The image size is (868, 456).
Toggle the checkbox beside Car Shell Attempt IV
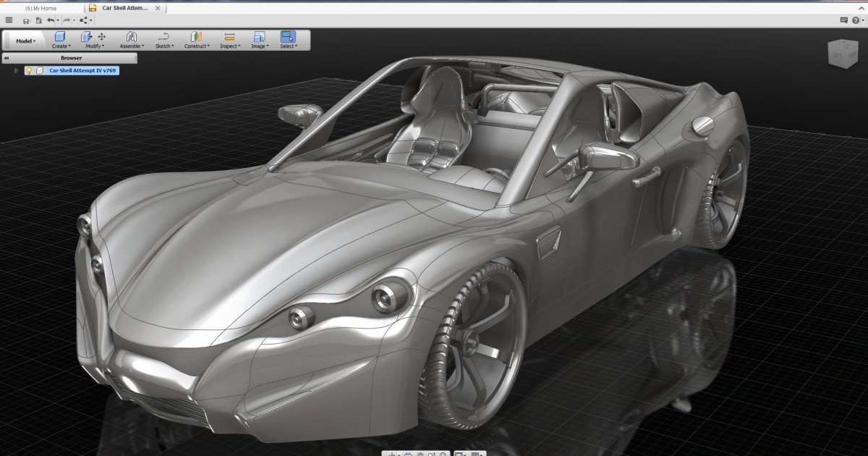[40, 70]
